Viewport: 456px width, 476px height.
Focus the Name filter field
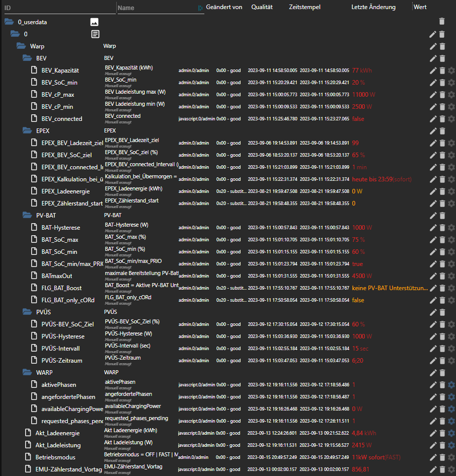pyautogui.click(x=156, y=8)
